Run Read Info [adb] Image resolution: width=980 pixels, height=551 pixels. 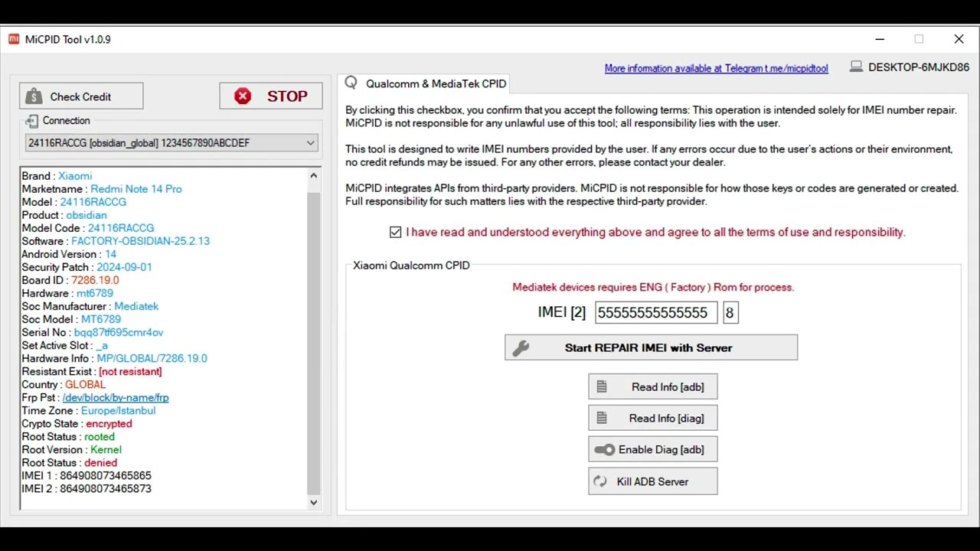[653, 387]
